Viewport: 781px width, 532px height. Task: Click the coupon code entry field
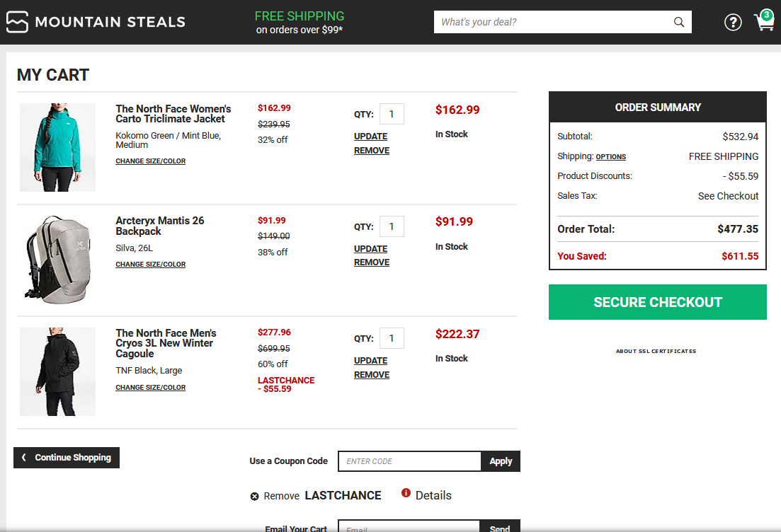click(409, 461)
